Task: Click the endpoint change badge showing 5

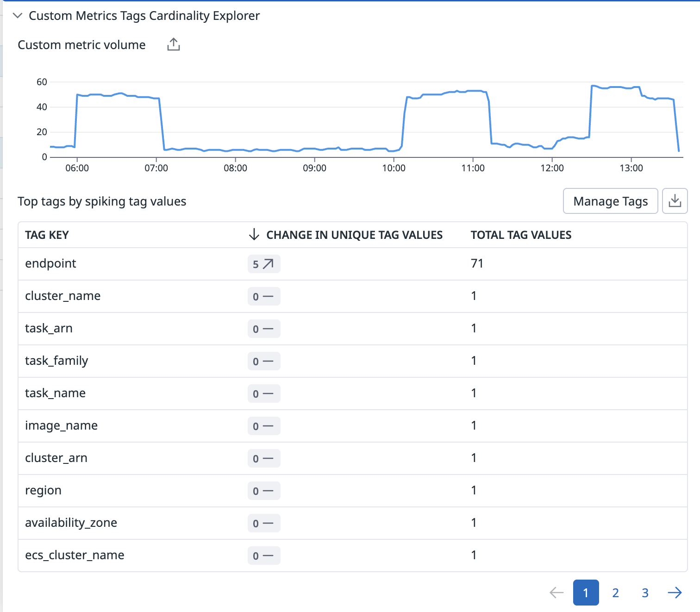Action: pyautogui.click(x=263, y=264)
